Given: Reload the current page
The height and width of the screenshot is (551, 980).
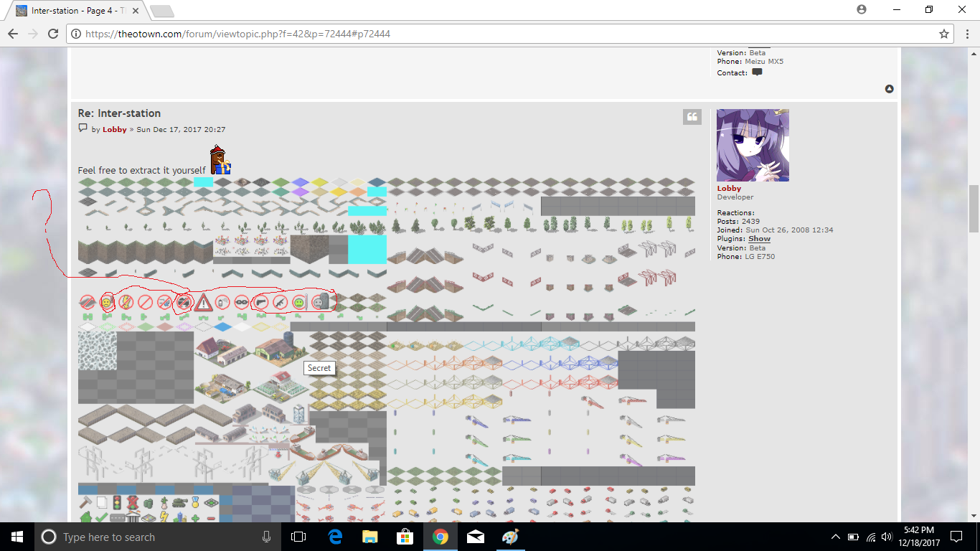Looking at the screenshot, I should click(53, 34).
